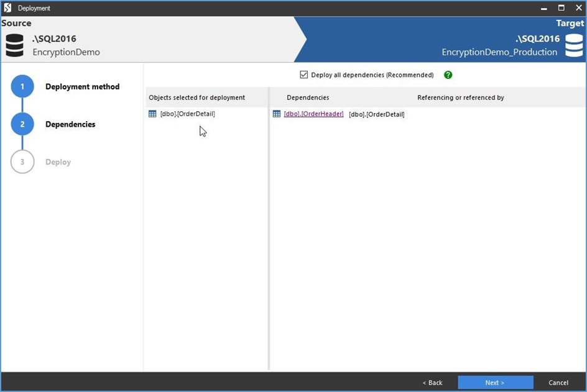Click the source server .\SQL2016 label
Screen dimensions: 587x392
click(54, 39)
